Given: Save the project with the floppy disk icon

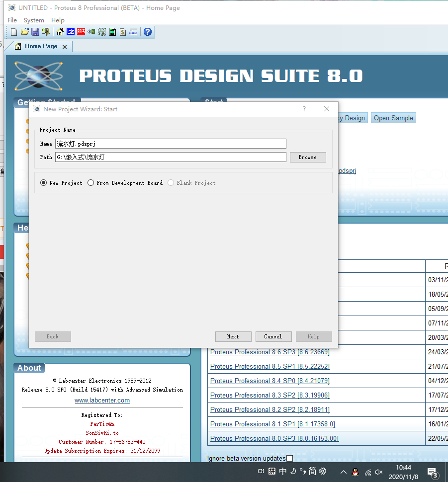Looking at the screenshot, I should coord(35,32).
